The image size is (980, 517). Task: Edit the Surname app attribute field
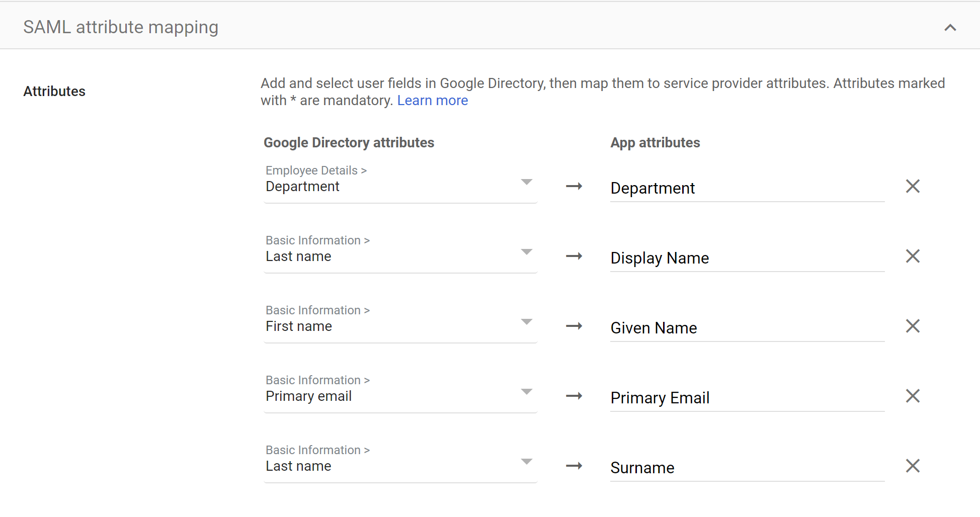(x=747, y=468)
